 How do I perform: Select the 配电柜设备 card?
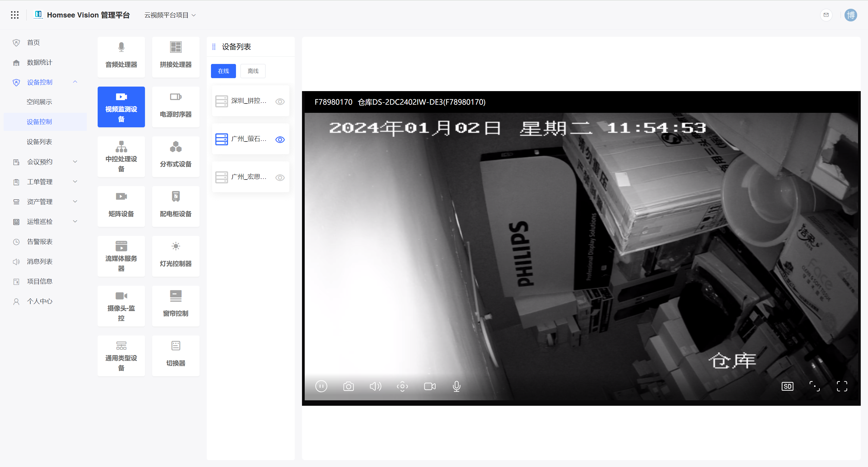click(x=175, y=206)
